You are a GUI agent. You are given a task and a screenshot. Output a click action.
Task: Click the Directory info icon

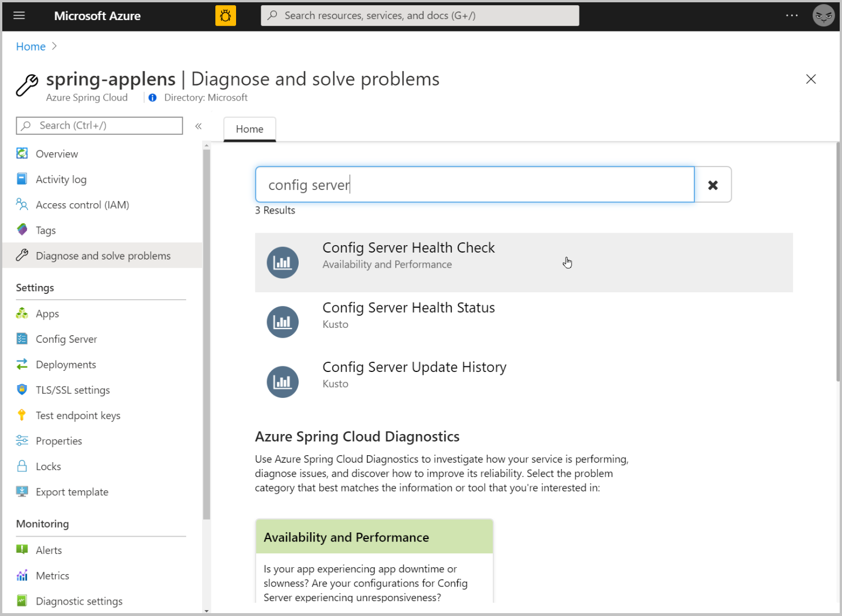[x=152, y=98]
